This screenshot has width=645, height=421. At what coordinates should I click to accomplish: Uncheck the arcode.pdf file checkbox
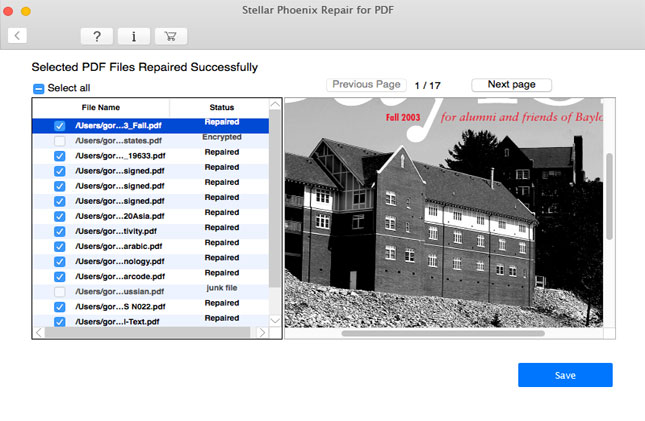[x=60, y=277]
